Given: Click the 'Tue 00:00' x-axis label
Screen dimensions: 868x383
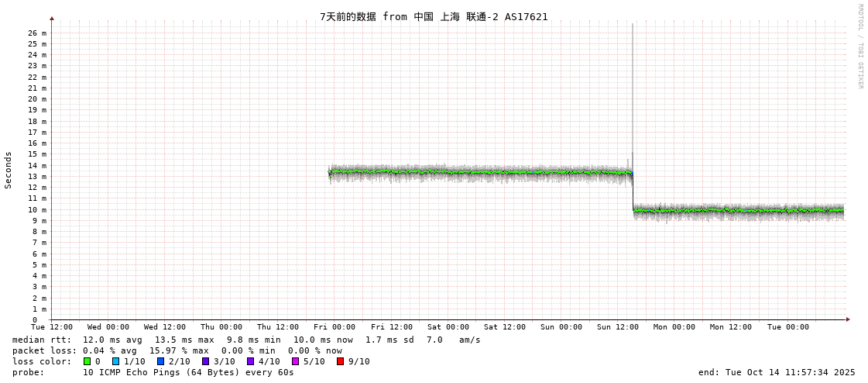Looking at the screenshot, I should pyautogui.click(x=788, y=327).
